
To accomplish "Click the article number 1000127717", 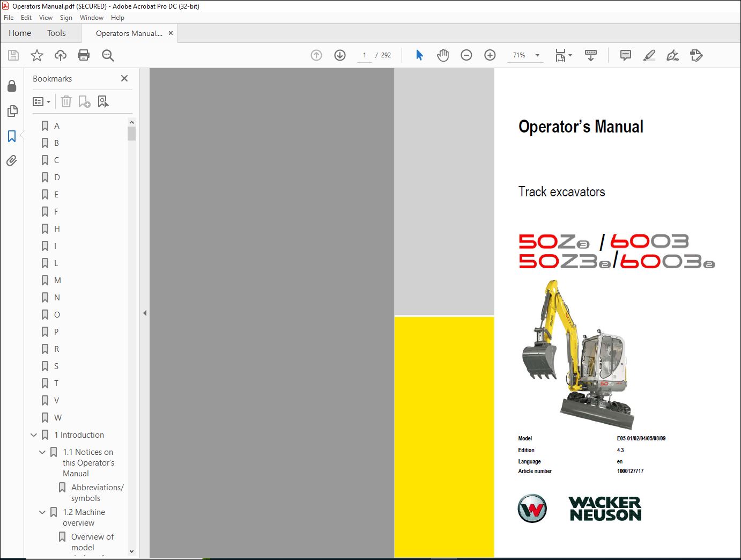I will coord(630,471).
